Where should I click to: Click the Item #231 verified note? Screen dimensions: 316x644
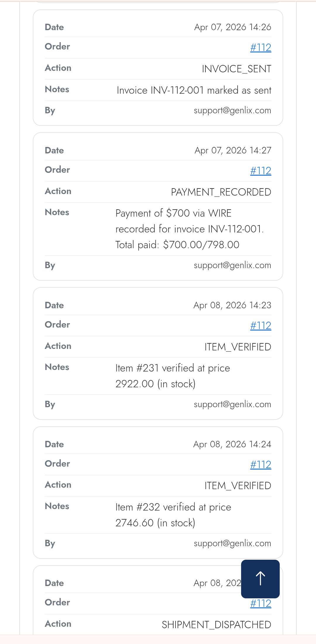pyautogui.click(x=173, y=376)
